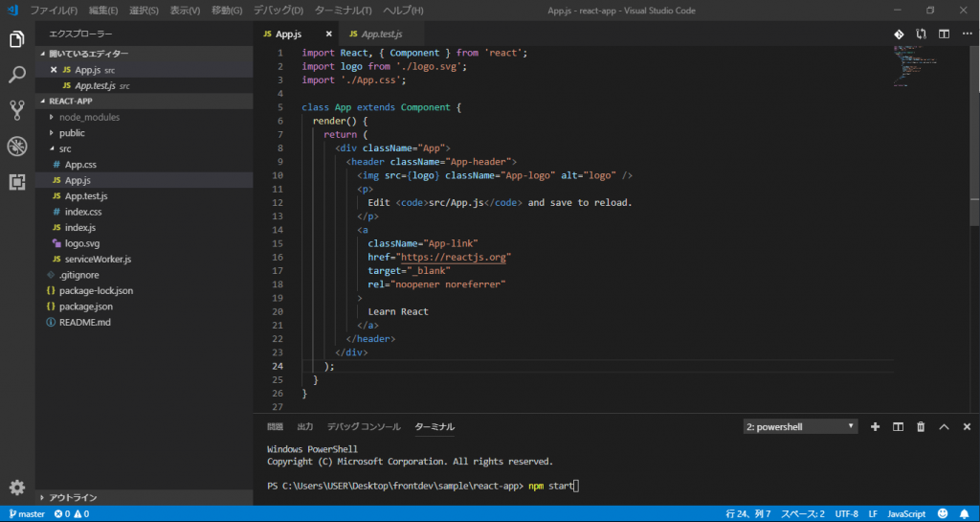Click line and column indicator in status bar

[x=748, y=514]
